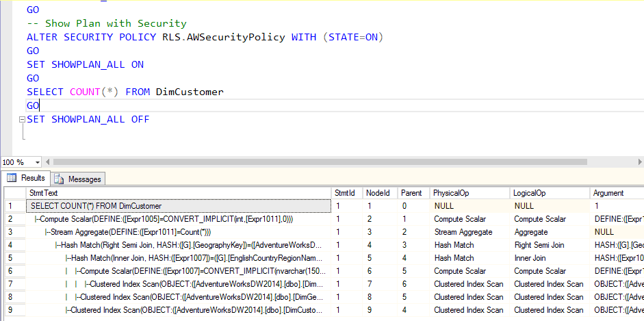Click 'Right Semi Join' LogicalOp cell
The height and width of the screenshot is (321, 644).
click(550, 245)
